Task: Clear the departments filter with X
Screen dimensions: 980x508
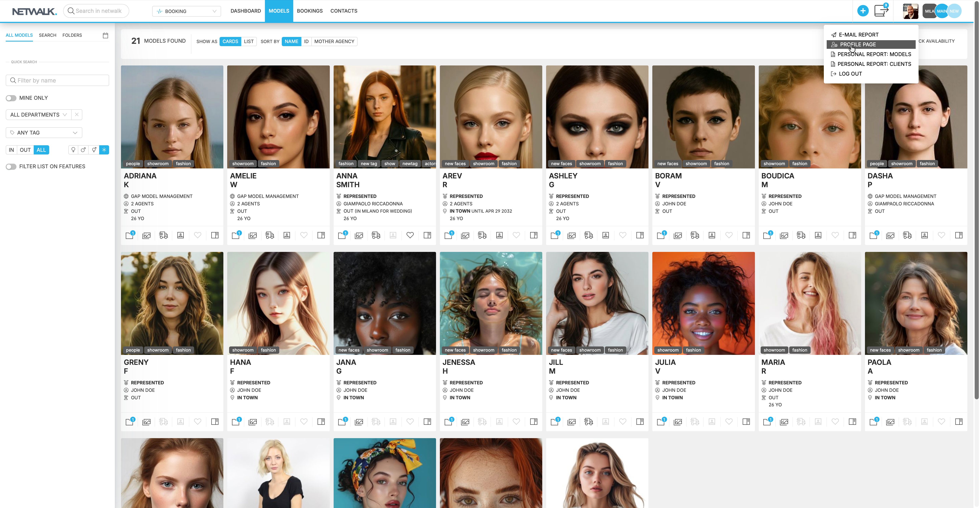Action: pyautogui.click(x=77, y=114)
